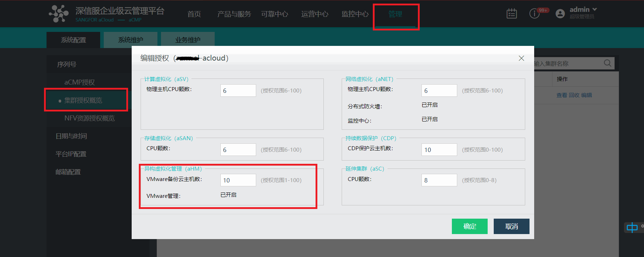This screenshot has width=644, height=257.
Task: Click the VMware备份云主机数 input field
Action: pyautogui.click(x=238, y=180)
